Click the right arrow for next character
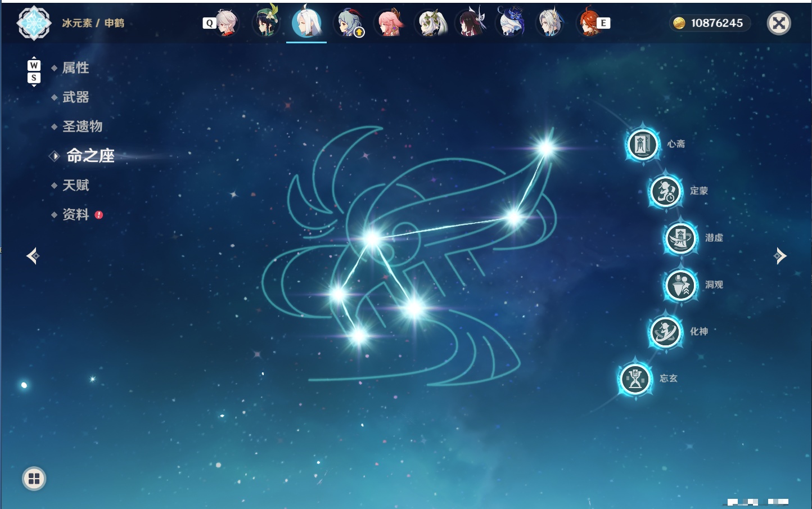The image size is (812, 509). [x=780, y=256]
